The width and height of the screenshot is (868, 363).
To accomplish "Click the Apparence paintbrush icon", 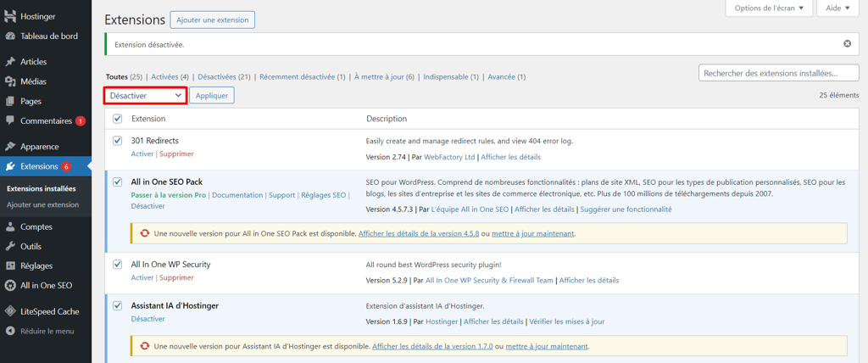I will click(10, 147).
